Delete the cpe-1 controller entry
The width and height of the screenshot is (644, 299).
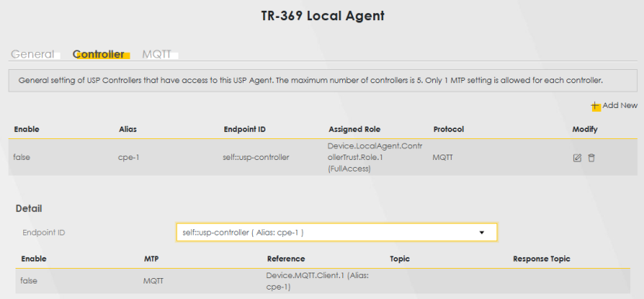pyautogui.click(x=591, y=158)
